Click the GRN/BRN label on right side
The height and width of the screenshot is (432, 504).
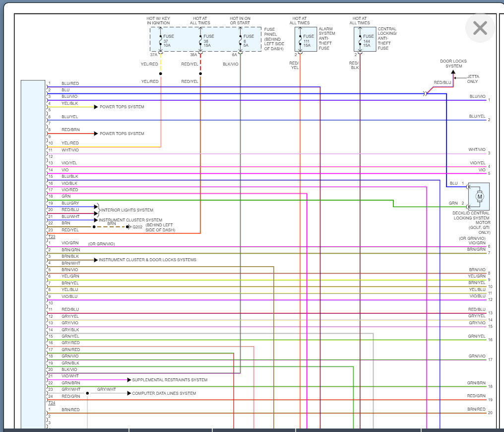coord(476,383)
